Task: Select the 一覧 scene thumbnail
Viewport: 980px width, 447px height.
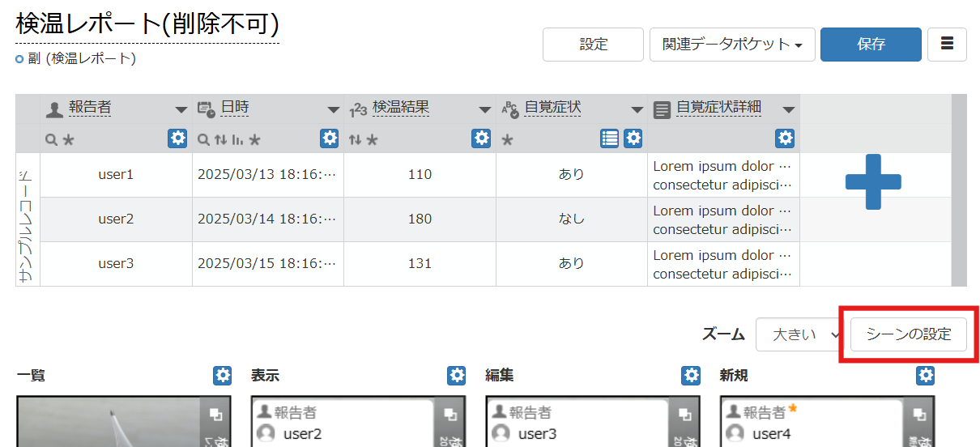Action: coord(124,421)
